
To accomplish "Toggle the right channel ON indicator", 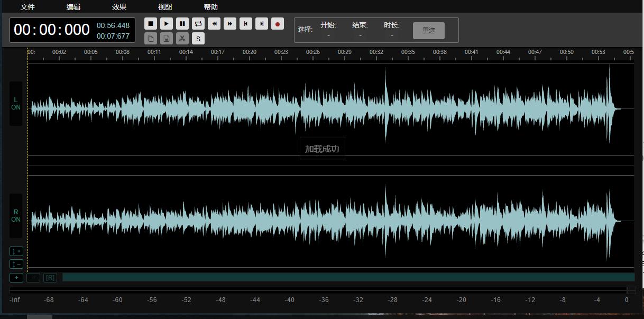I will pyautogui.click(x=15, y=216).
